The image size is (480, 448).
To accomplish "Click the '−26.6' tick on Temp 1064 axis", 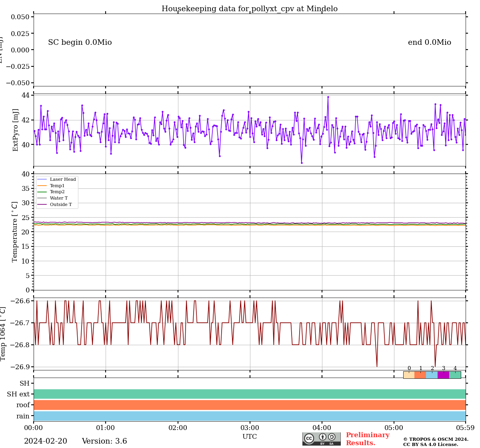I will click(x=19, y=301).
